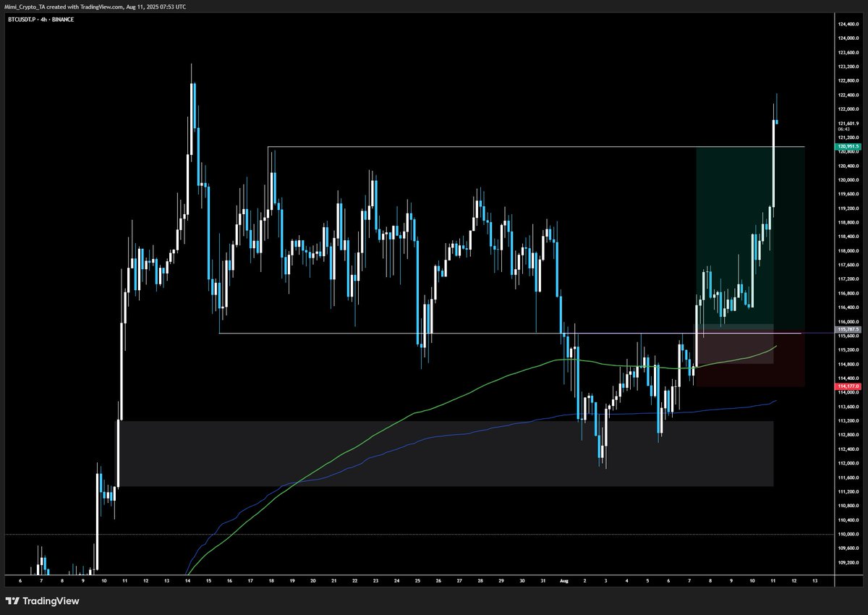Click the Mimi_Crypto_TA created with TradingView.com header
The width and height of the screenshot is (868, 615).
95,7
